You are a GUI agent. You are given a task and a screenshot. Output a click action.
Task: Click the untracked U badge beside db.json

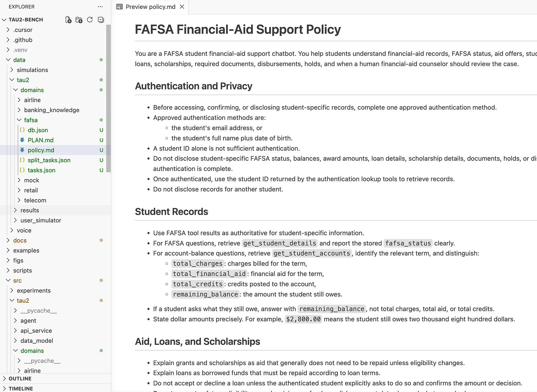pyautogui.click(x=101, y=130)
